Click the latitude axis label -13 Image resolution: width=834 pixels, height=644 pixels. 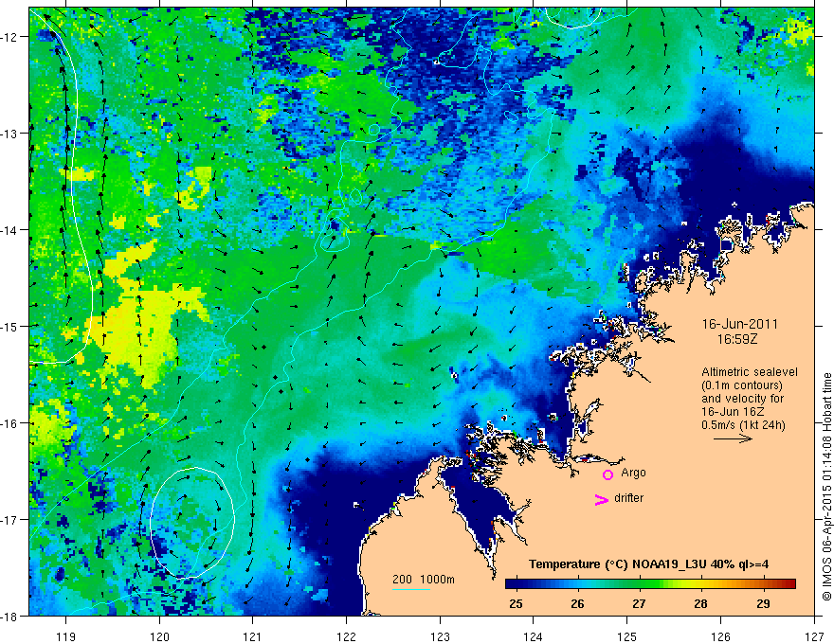[9, 134]
